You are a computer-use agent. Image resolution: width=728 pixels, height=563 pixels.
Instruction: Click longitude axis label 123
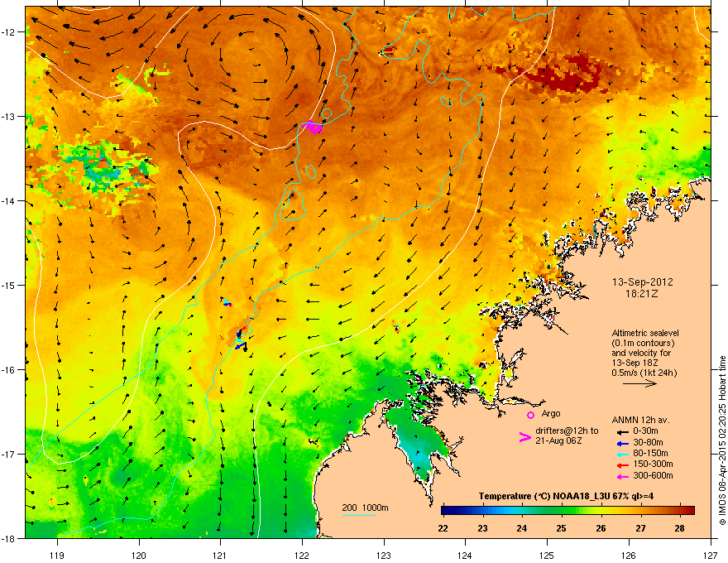click(x=384, y=555)
